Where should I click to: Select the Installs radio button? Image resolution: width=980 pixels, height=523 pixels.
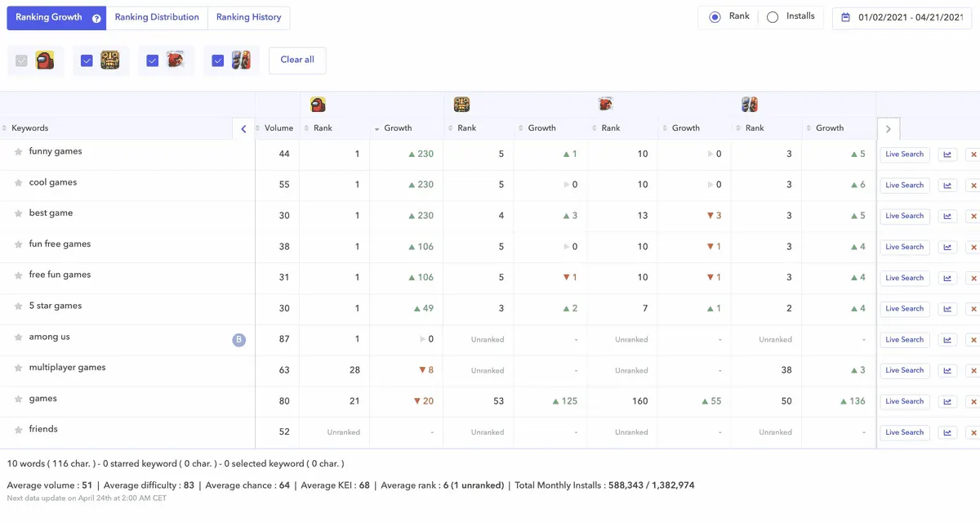click(x=773, y=17)
